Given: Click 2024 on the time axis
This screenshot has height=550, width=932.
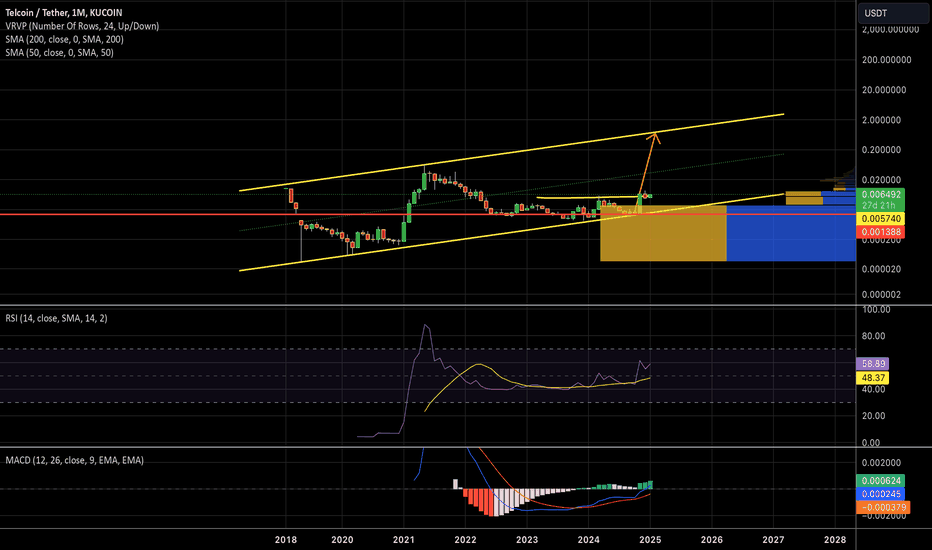Looking at the screenshot, I should (588, 540).
